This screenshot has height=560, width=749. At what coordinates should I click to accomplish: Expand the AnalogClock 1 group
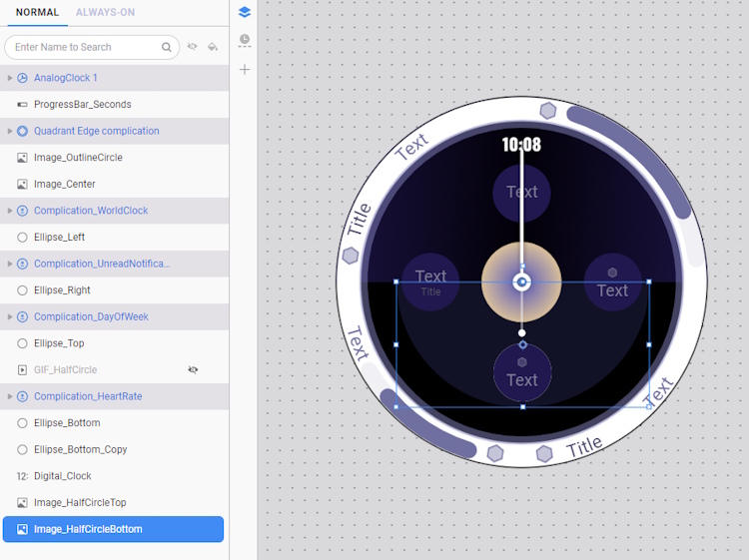(10, 78)
